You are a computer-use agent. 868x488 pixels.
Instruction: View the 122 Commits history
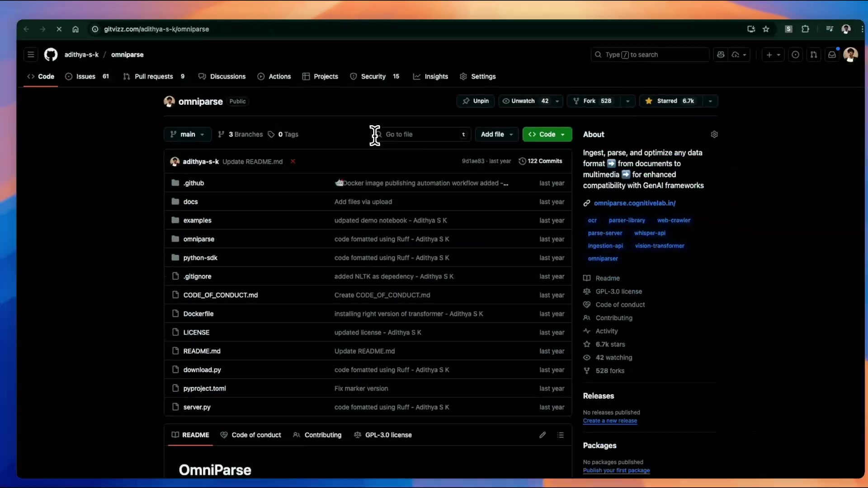coord(540,161)
